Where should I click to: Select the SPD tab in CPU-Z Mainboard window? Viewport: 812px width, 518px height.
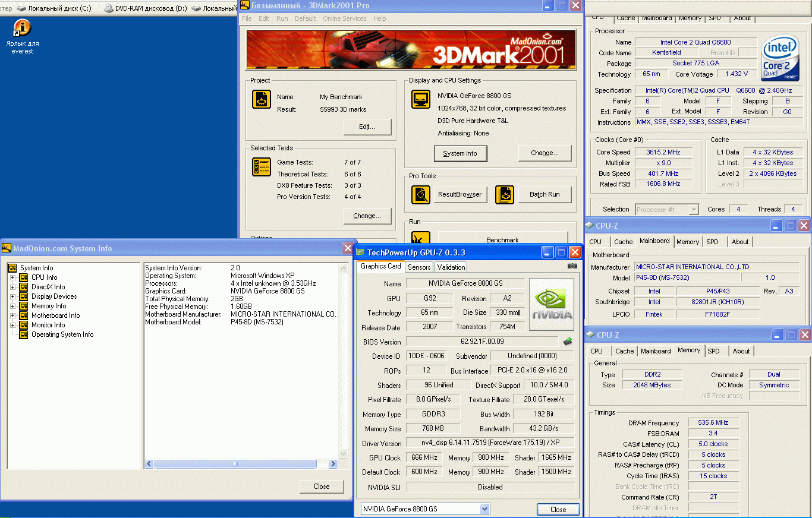point(712,242)
